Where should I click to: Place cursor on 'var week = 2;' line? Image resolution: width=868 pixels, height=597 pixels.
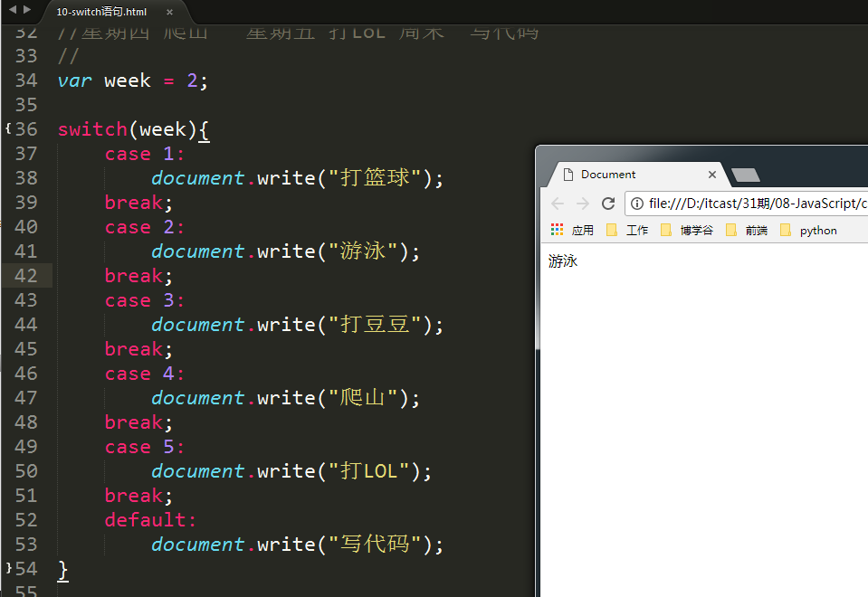(133, 81)
